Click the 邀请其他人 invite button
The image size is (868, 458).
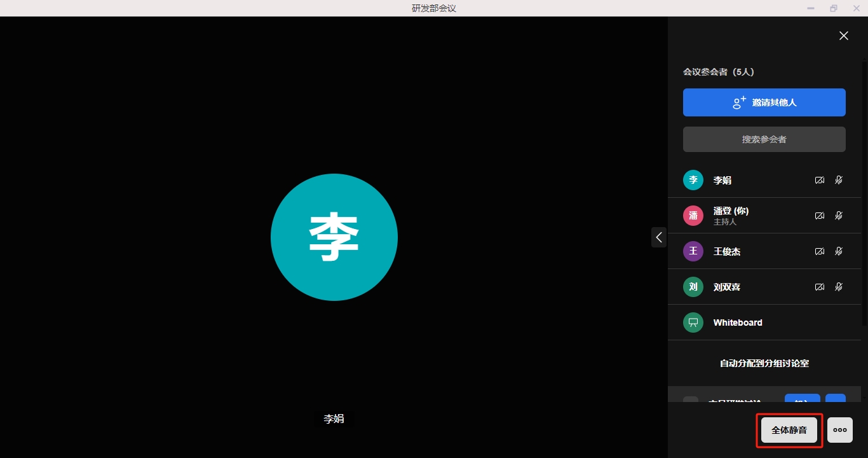pos(764,102)
